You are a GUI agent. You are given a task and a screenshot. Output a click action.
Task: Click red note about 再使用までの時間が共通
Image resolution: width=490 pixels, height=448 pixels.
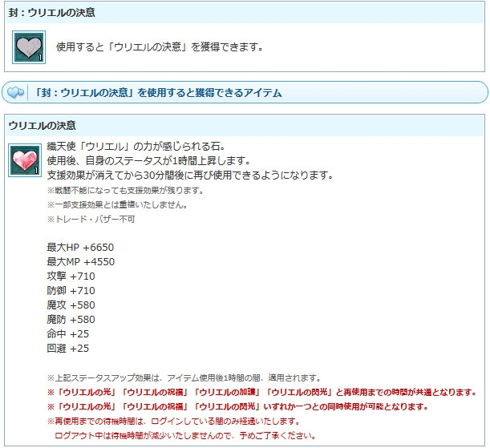(262, 393)
